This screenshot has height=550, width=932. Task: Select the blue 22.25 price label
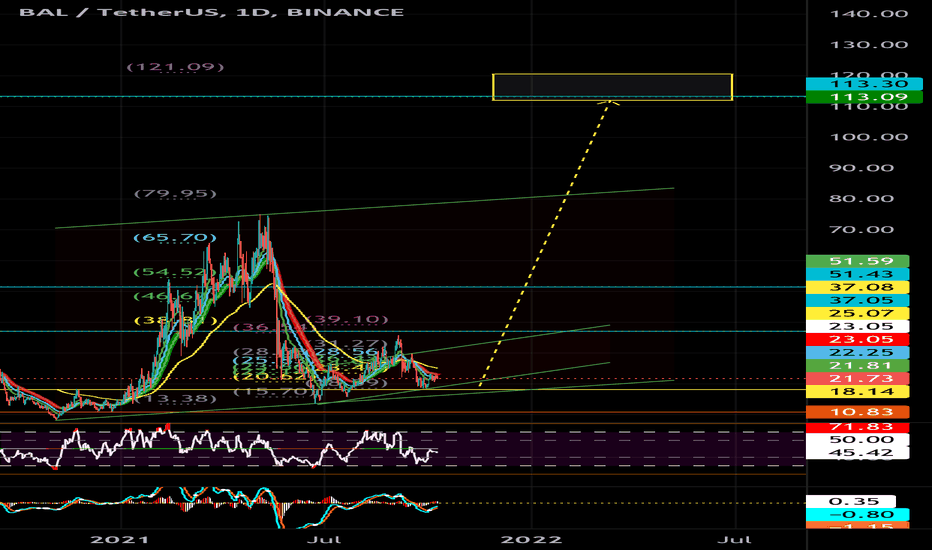coord(858,353)
